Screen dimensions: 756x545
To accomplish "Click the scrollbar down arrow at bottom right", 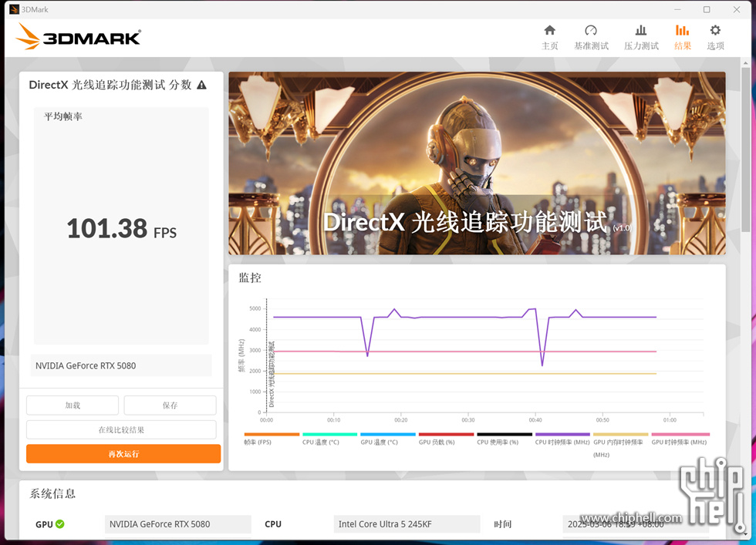I will point(746,534).
